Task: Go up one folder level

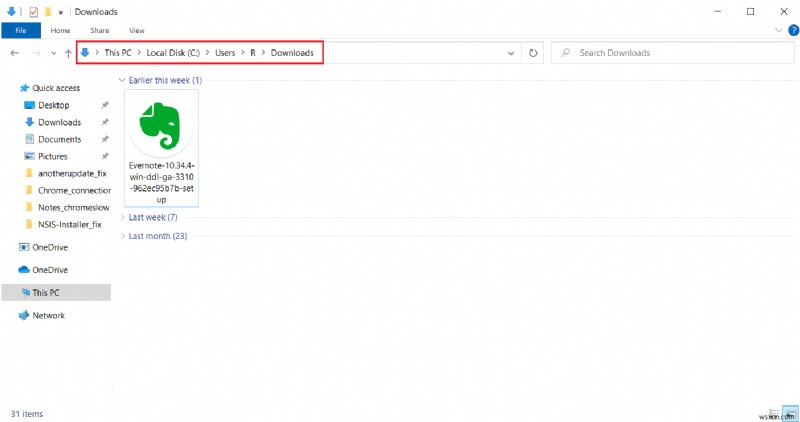Action: [x=68, y=53]
